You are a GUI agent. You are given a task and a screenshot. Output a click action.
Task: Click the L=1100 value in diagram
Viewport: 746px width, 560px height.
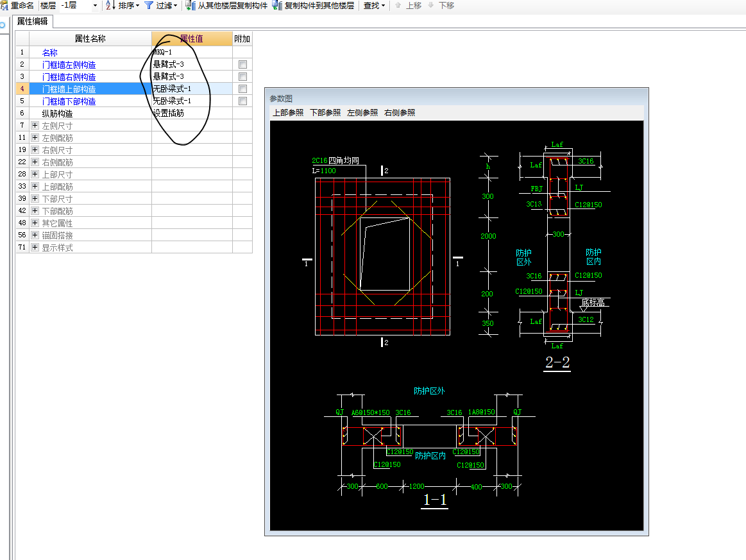coord(324,171)
